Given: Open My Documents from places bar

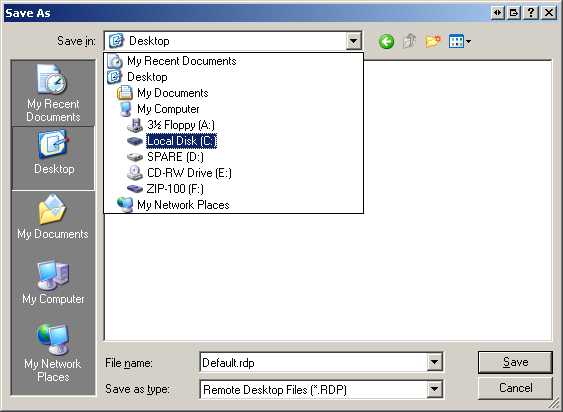Looking at the screenshot, I should click(x=53, y=217).
